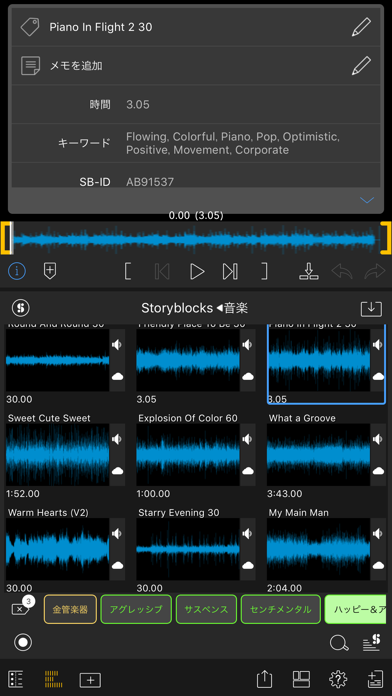Image resolution: width=392 pixels, height=696 pixels.
Task: Set in-point with the left bracket icon
Action: point(128,271)
